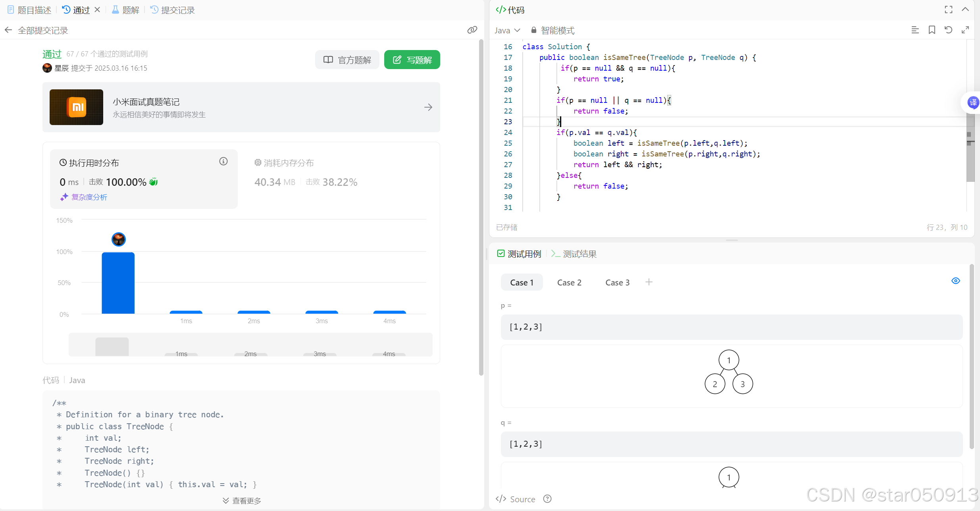Click the chart range slider handle
Screen dimensions: 980x511
tap(112, 346)
